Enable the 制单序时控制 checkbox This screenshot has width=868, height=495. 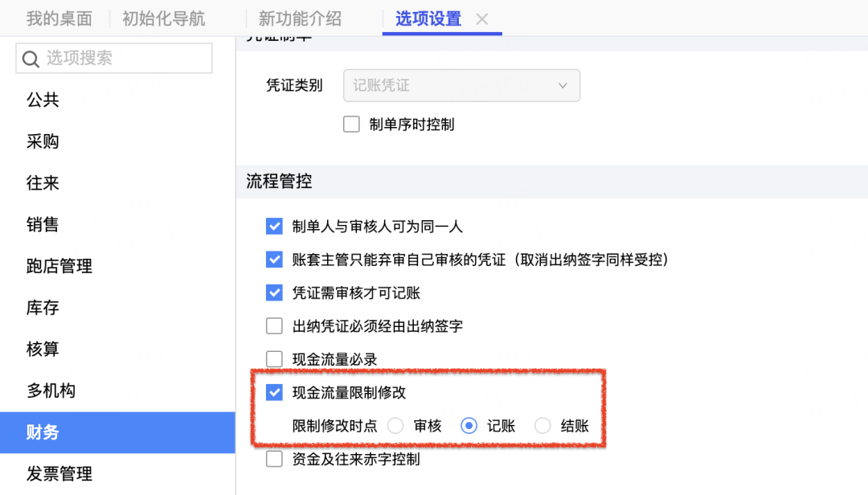coord(351,125)
